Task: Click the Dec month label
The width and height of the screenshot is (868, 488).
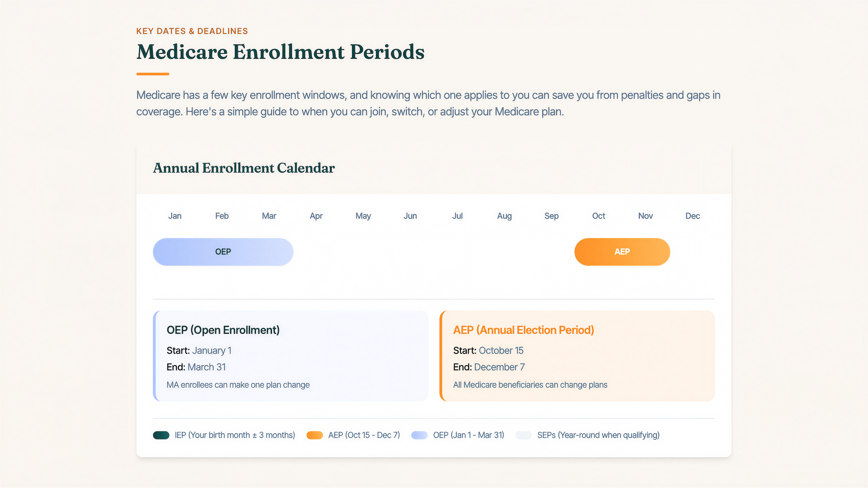Action: click(692, 216)
